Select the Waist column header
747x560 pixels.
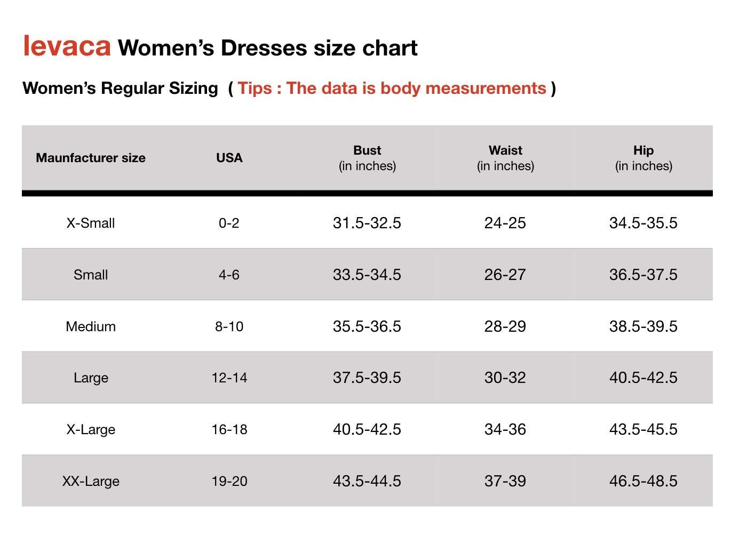tap(505, 158)
